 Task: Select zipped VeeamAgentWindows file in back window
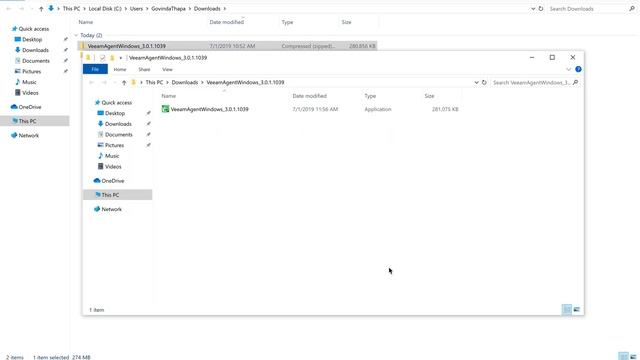227,46
